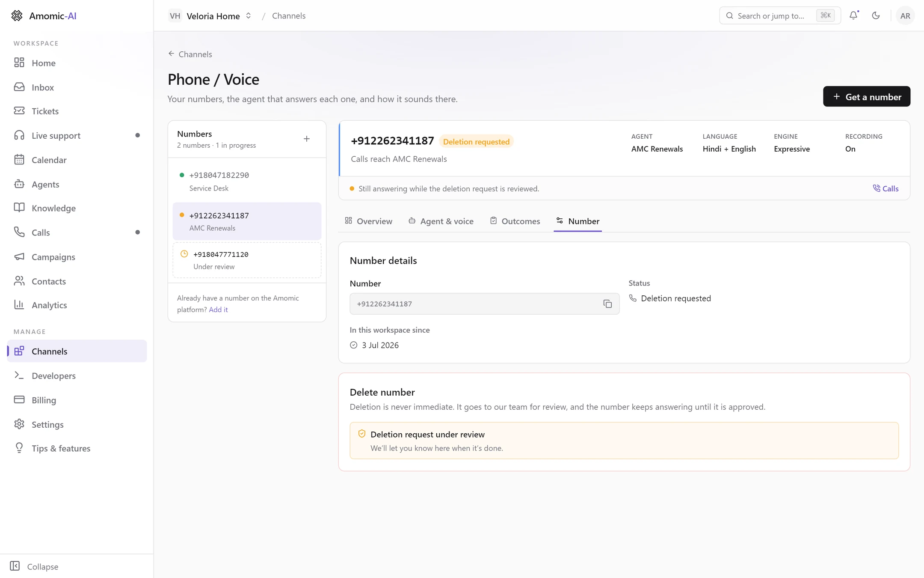The width and height of the screenshot is (924, 578).
Task: Click the Get a number button
Action: pos(866,96)
